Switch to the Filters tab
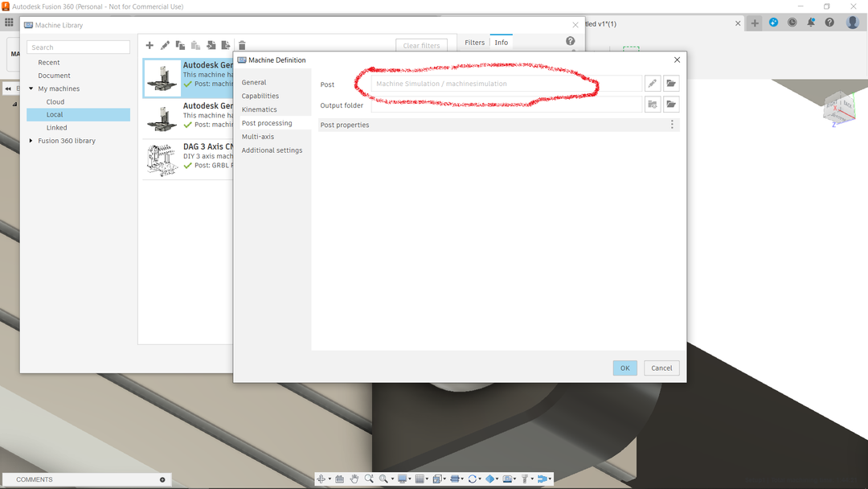 click(474, 43)
